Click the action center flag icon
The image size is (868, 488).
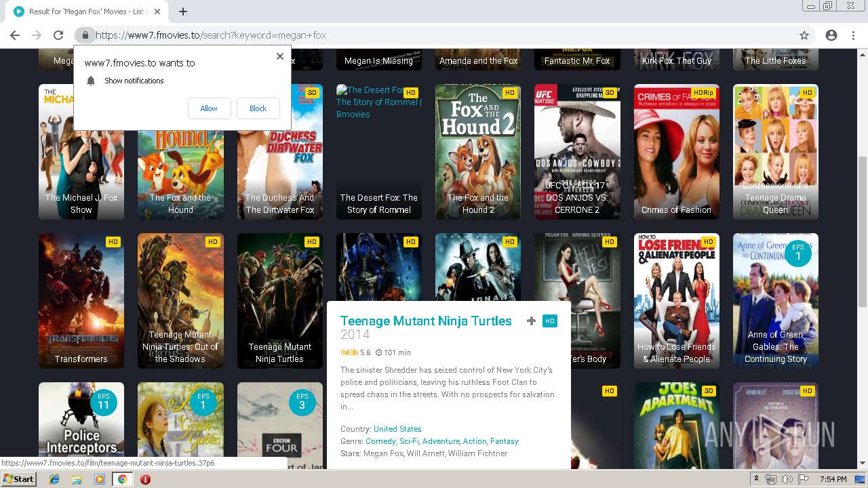click(804, 479)
